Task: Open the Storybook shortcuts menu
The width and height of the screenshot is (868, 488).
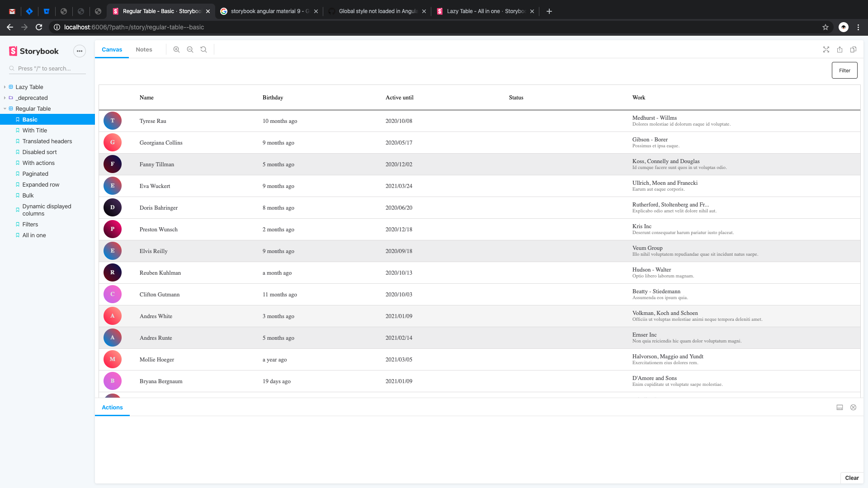Action: (x=80, y=51)
